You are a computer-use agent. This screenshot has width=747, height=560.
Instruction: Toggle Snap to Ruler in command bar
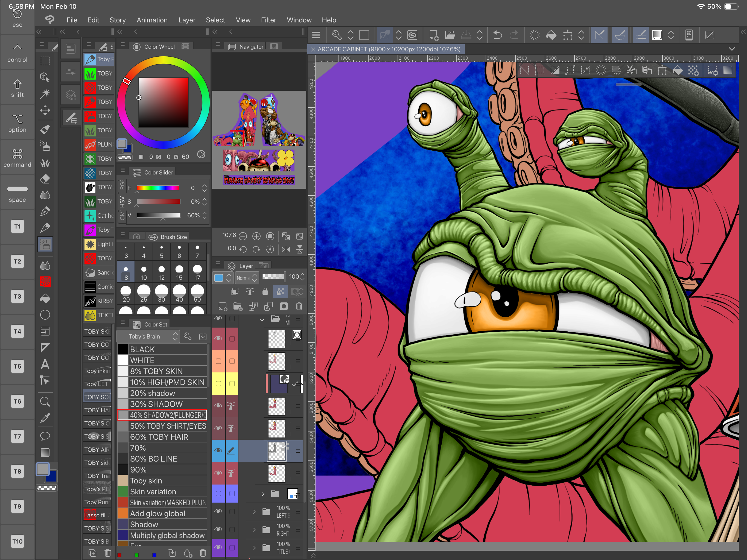click(599, 35)
